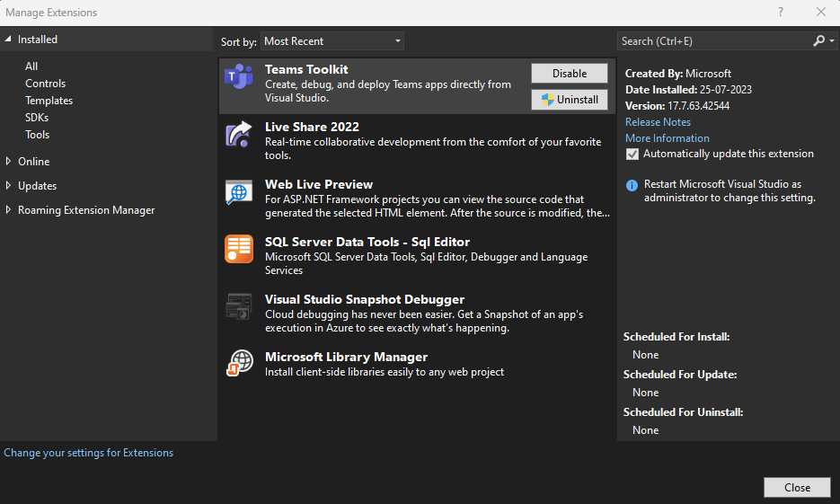Uninstall the Teams Toolkit extension

coord(569,100)
